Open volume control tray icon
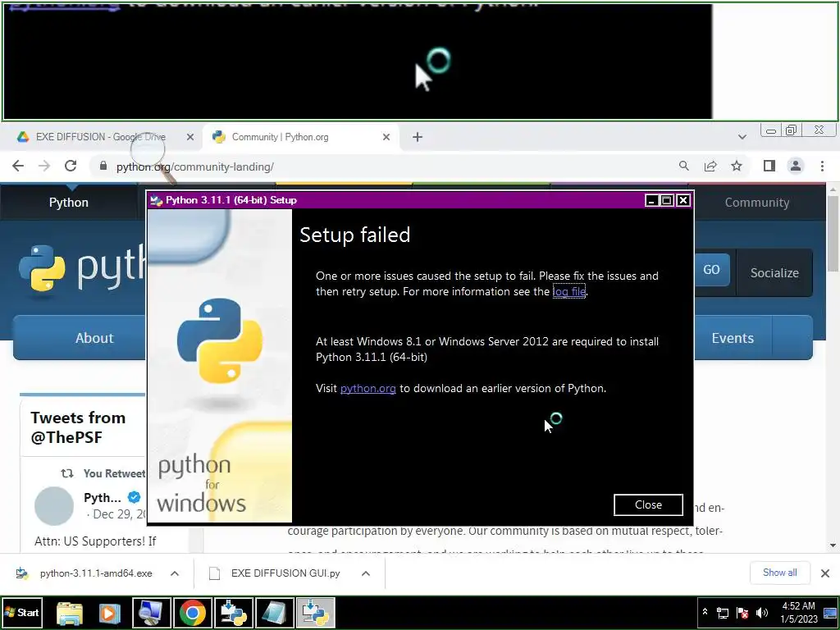The image size is (840, 630). coord(761,613)
